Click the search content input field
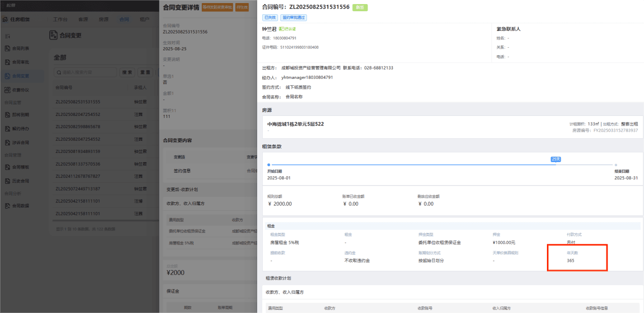Image resolution: width=644 pixels, height=313 pixels. click(85, 73)
